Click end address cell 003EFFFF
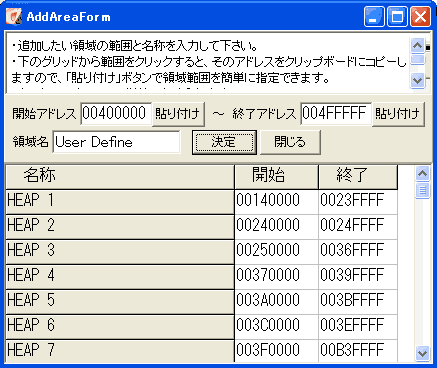The width and height of the screenshot is (437, 368). tap(358, 327)
